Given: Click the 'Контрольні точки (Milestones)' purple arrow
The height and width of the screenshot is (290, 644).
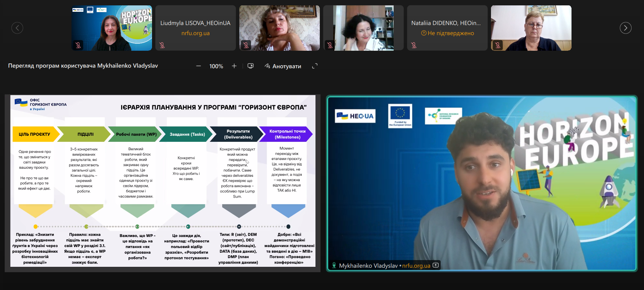Looking at the screenshot, I should coord(287,134).
